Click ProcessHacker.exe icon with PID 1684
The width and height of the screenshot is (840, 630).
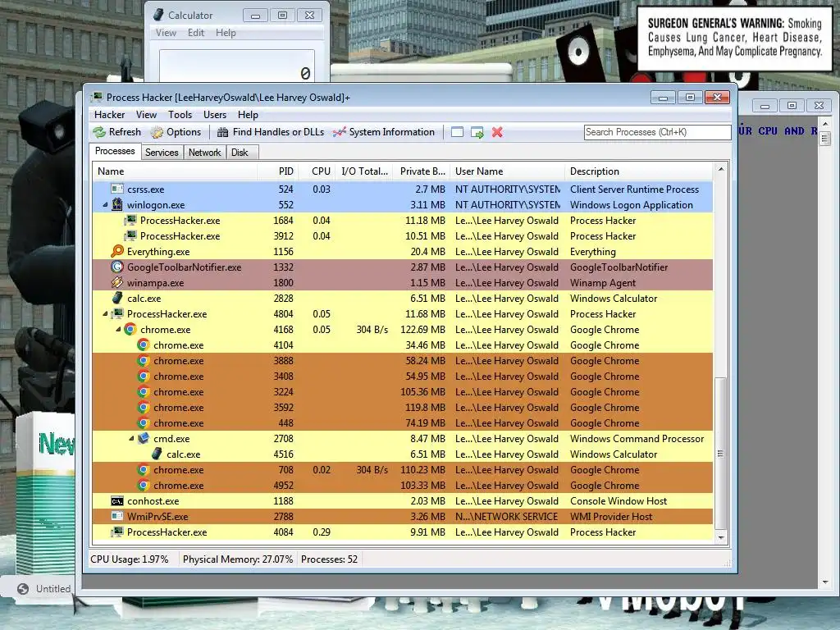click(x=130, y=220)
